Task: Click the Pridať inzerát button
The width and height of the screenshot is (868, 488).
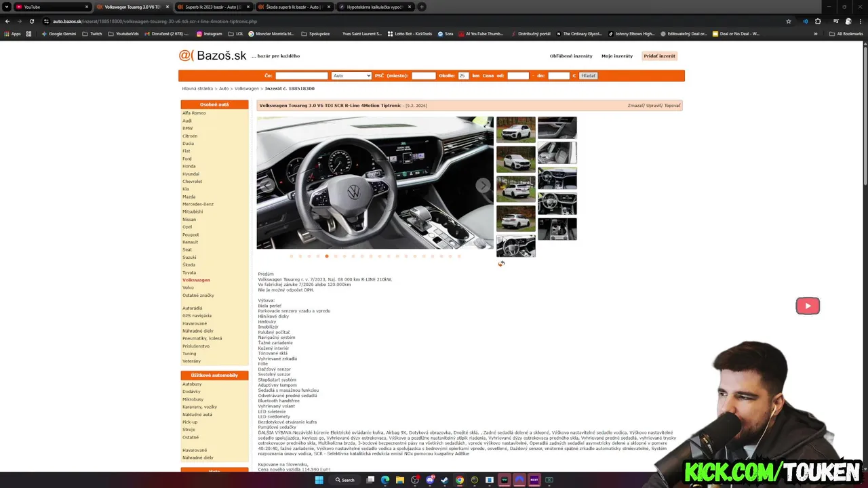Action: 660,56
